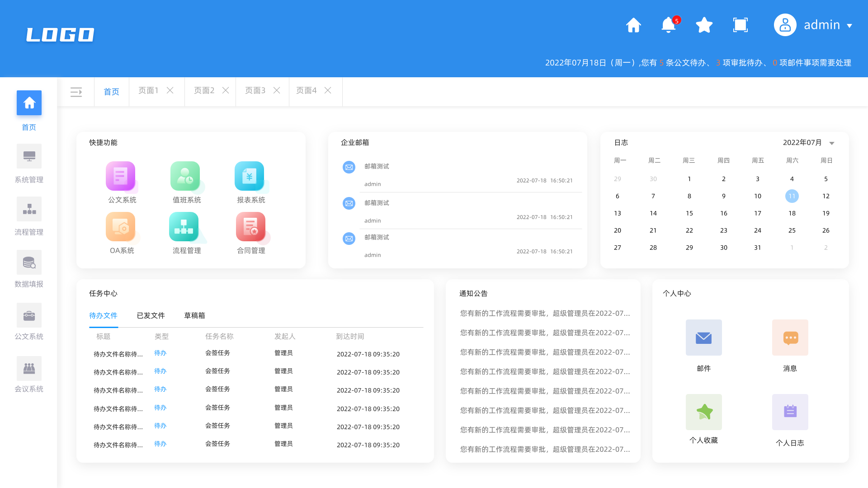Click the first 待办文件名称待... title cell
The height and width of the screenshot is (488, 868).
[118, 354]
